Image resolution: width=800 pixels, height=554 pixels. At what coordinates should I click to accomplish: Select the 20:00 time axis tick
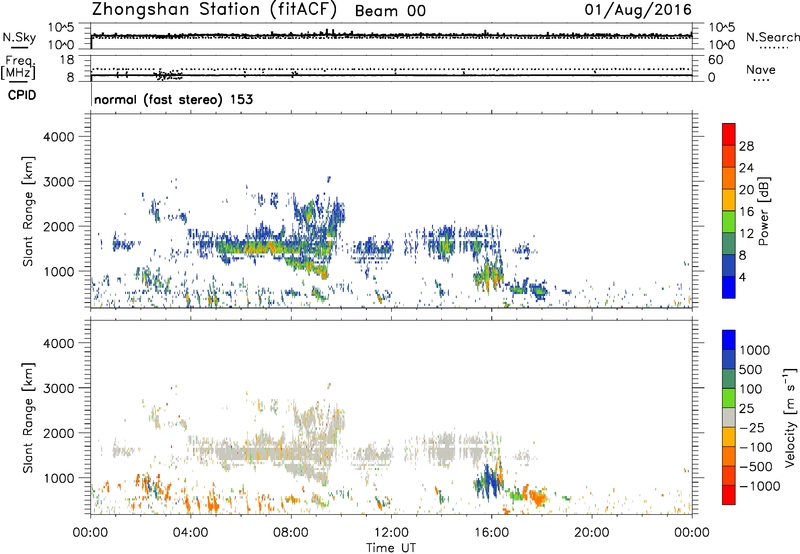pos(592,533)
